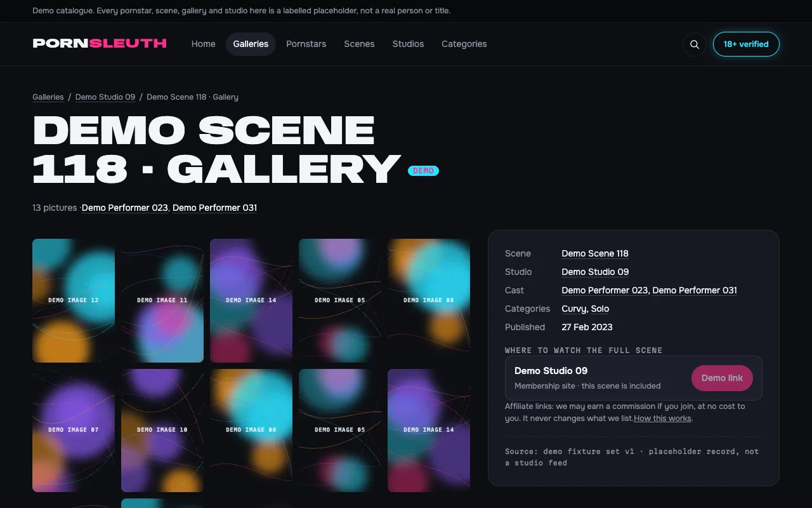812x508 pixels.
Task: Open the Pornstars nav item
Action: tap(306, 44)
